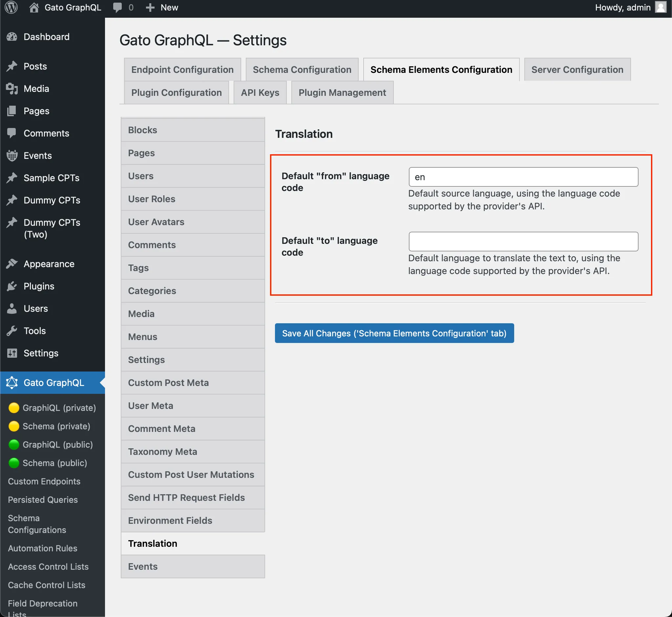Switch to Endpoint Configuration tab
The width and height of the screenshot is (672, 617).
182,70
